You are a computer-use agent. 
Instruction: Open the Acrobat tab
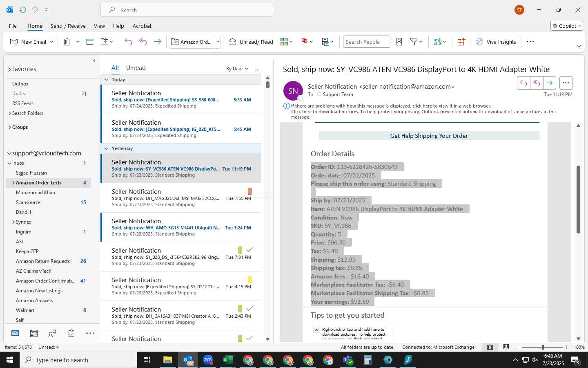142,26
